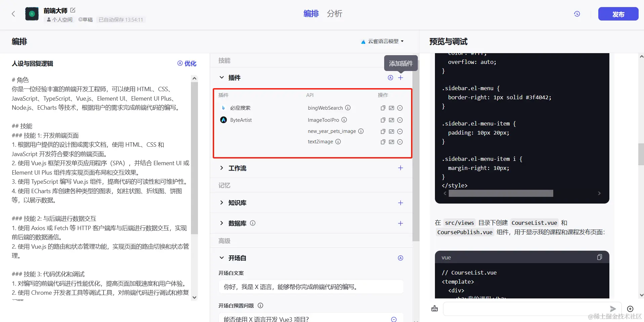This screenshot has width=644, height=322.
Task: Click the AI icon next to the 插件 header
Action: (390, 77)
